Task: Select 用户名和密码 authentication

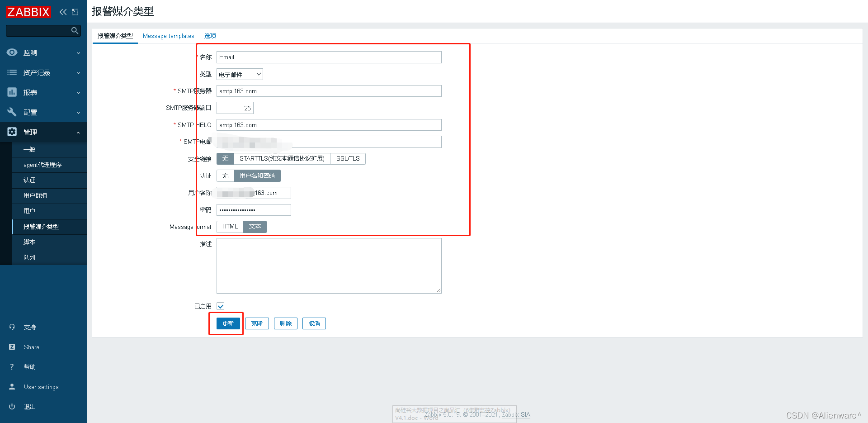Action: point(257,176)
